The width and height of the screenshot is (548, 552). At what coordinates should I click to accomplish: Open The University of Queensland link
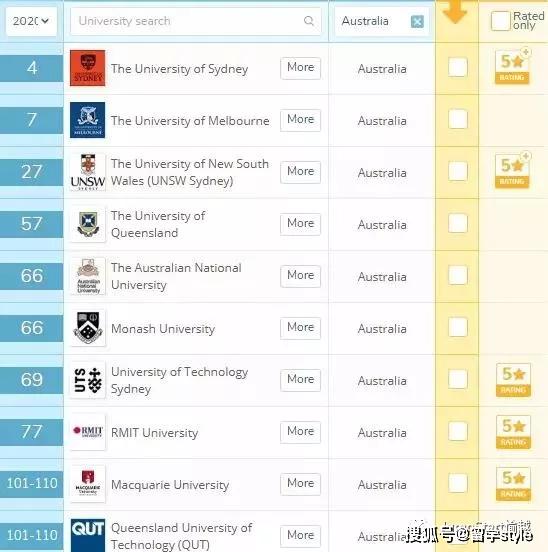coord(158,224)
